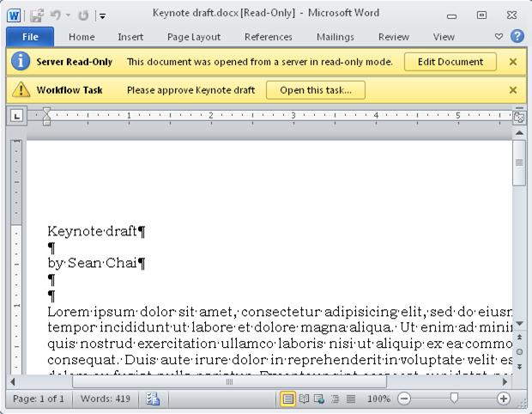Screen dimensions: 532x414
Task: Select Web Layout view icon
Action: coord(319,399)
